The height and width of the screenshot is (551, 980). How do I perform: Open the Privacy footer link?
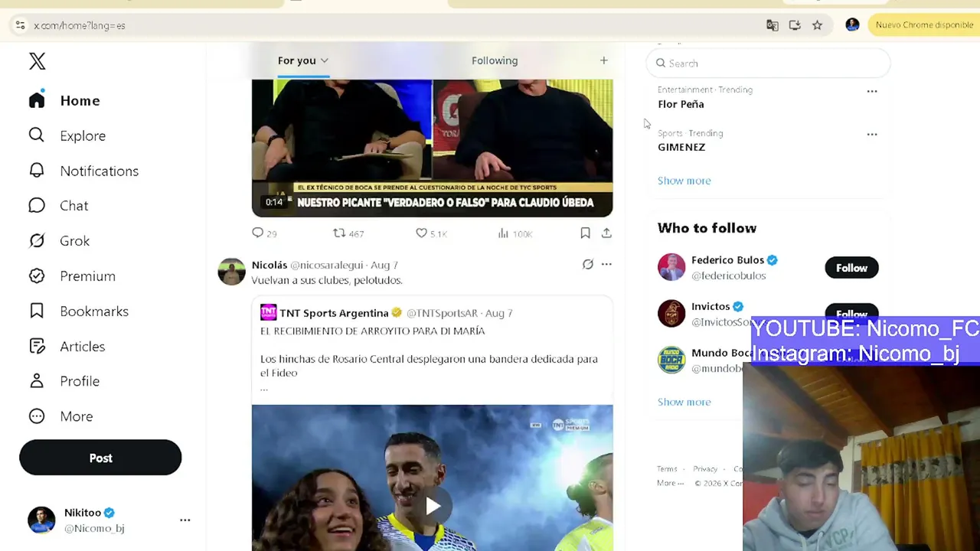coord(705,469)
